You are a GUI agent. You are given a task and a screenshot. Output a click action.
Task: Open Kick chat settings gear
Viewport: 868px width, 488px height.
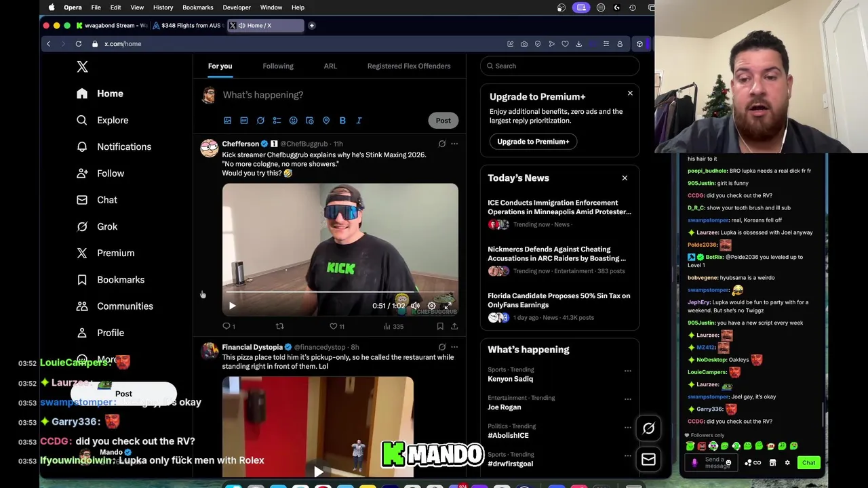pyautogui.click(x=787, y=463)
